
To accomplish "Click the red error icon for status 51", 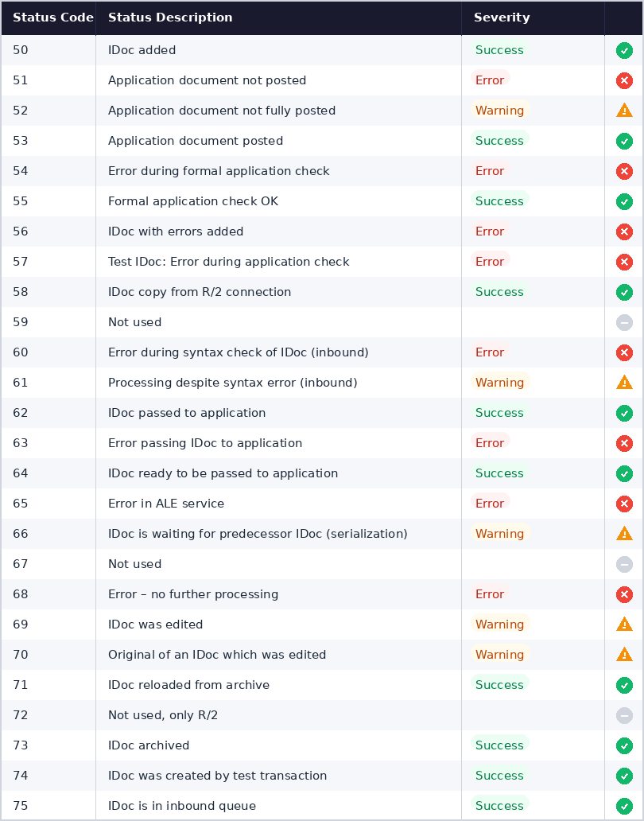I will pos(624,80).
